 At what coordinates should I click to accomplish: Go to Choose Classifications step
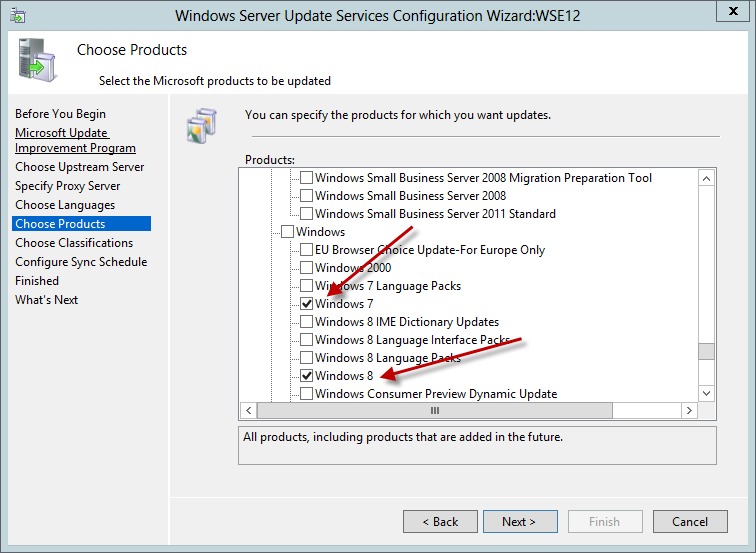pyautogui.click(x=74, y=243)
